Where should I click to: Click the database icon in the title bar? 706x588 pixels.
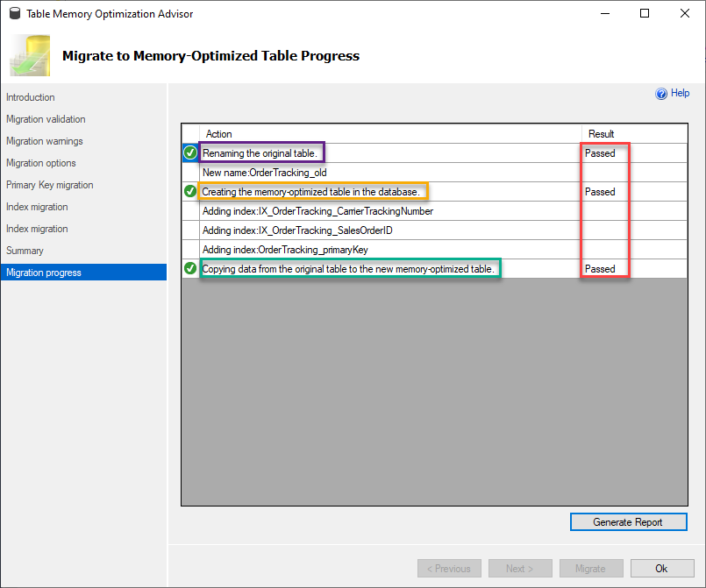tap(15, 13)
